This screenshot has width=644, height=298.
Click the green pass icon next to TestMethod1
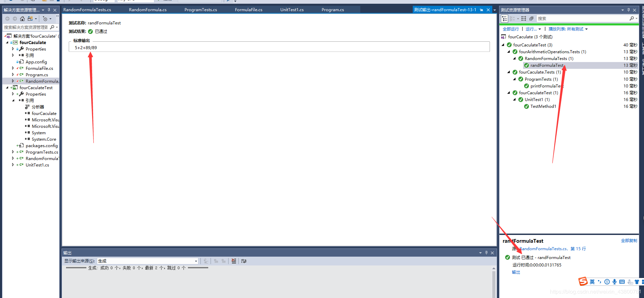(x=527, y=106)
